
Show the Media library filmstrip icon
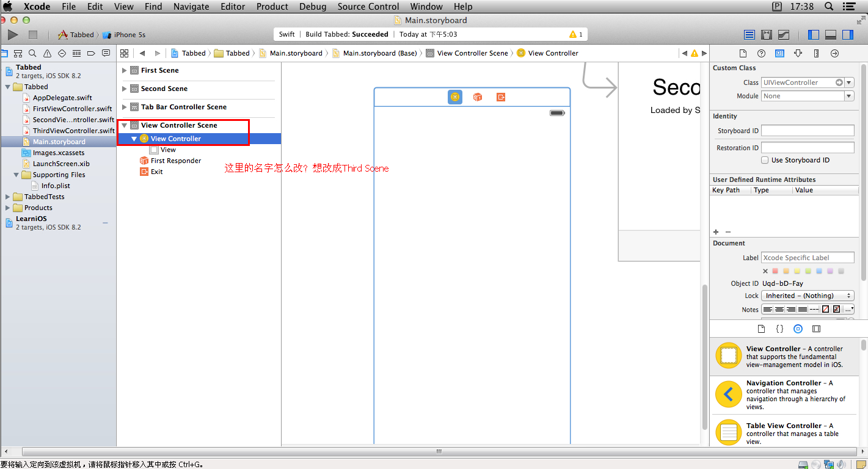point(816,329)
